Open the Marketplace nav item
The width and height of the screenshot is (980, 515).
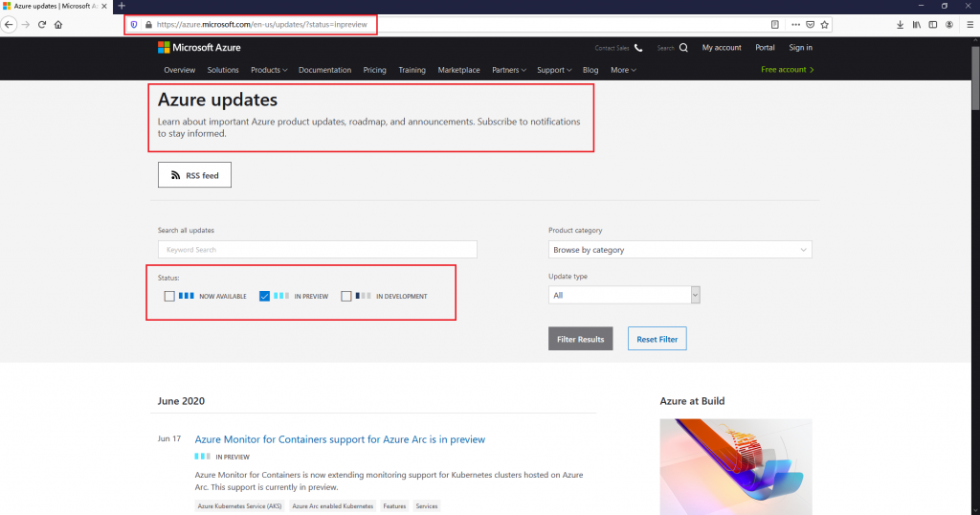458,70
